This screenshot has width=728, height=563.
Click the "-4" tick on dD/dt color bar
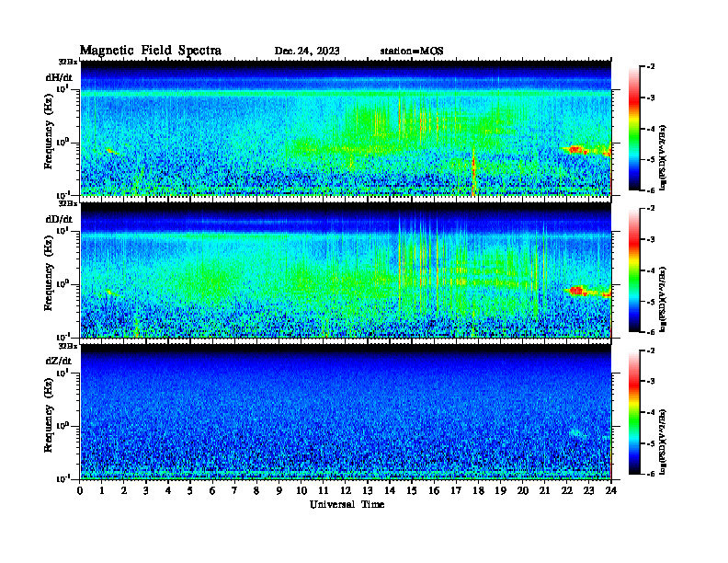pyautogui.click(x=651, y=270)
